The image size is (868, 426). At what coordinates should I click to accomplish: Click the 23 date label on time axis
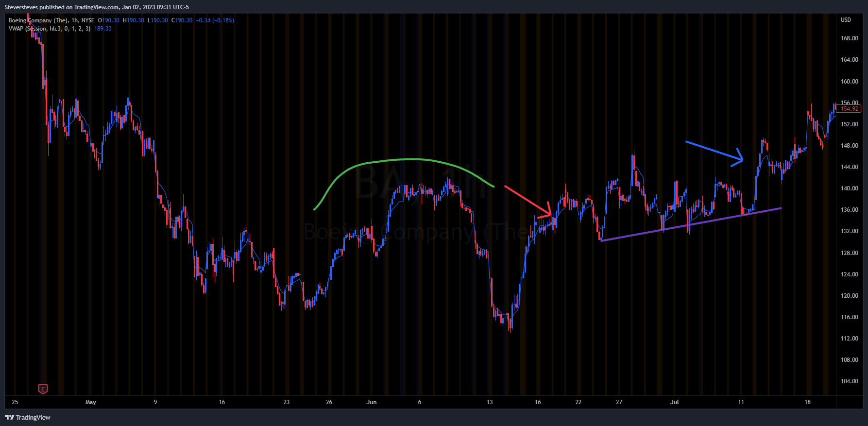click(x=287, y=402)
